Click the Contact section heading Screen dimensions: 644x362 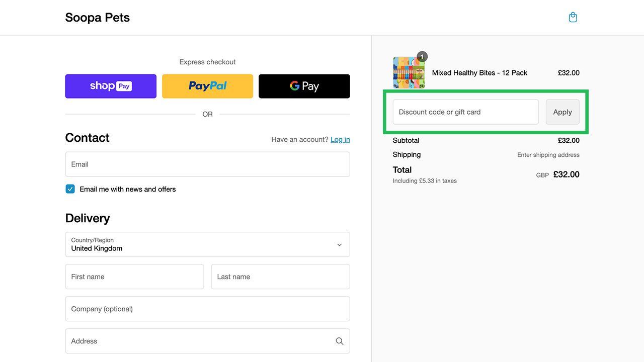(x=87, y=138)
